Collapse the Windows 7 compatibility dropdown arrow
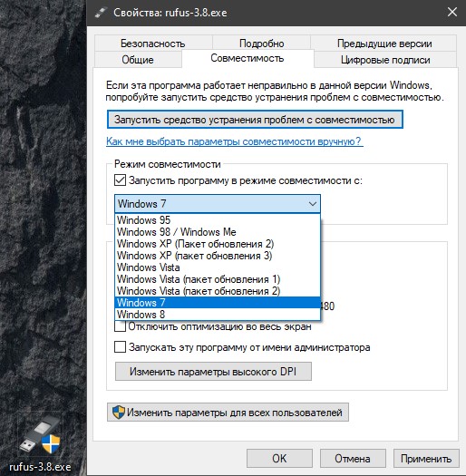The width and height of the screenshot is (466, 476). (313, 204)
